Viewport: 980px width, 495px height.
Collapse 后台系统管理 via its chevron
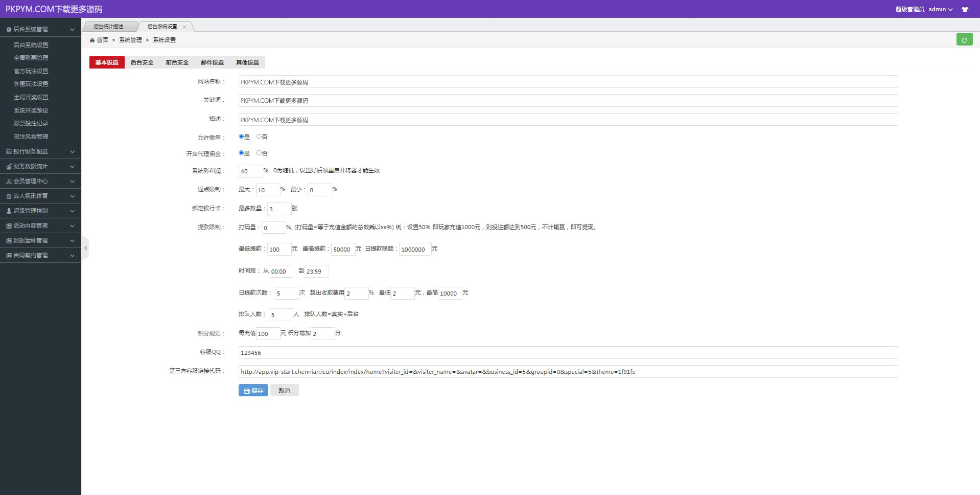tap(72, 30)
